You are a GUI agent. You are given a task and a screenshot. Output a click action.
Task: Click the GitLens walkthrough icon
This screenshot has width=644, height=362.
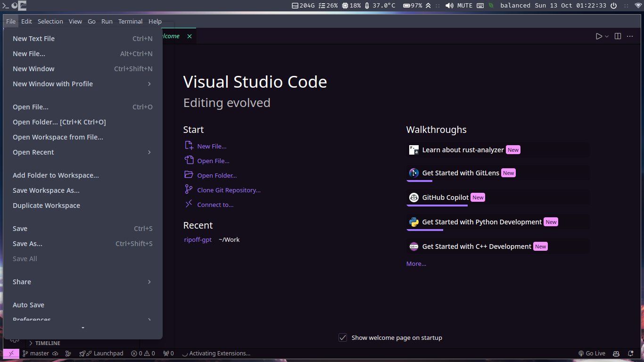[x=414, y=173]
